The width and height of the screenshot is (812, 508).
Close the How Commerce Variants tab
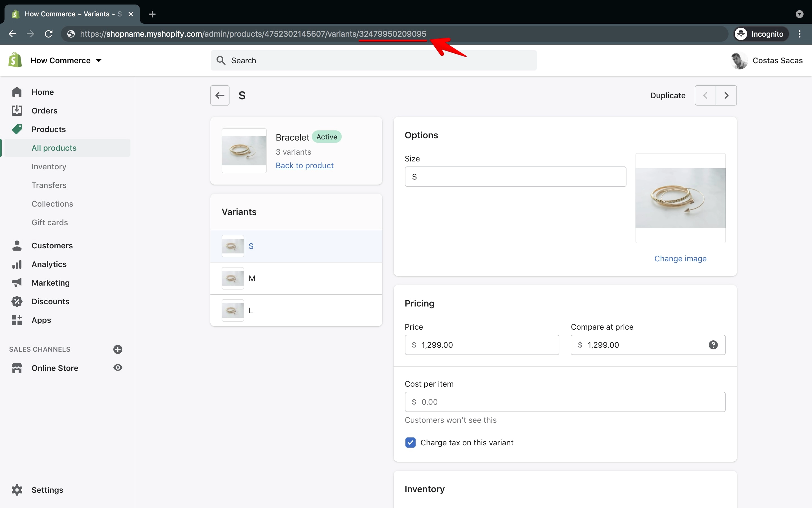coord(131,14)
